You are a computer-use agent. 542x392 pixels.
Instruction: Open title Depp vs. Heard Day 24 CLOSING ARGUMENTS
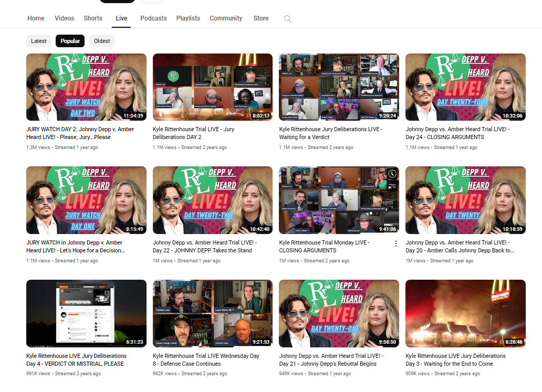point(457,133)
